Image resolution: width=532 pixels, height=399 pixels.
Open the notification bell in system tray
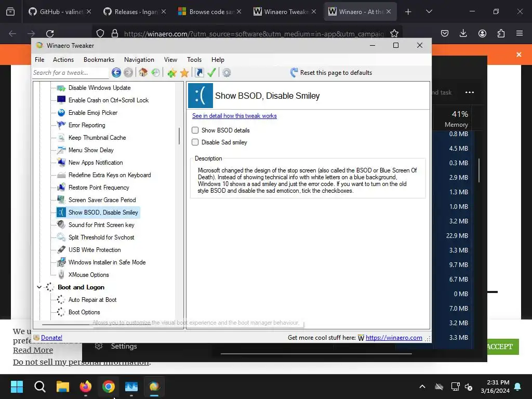coord(518,387)
